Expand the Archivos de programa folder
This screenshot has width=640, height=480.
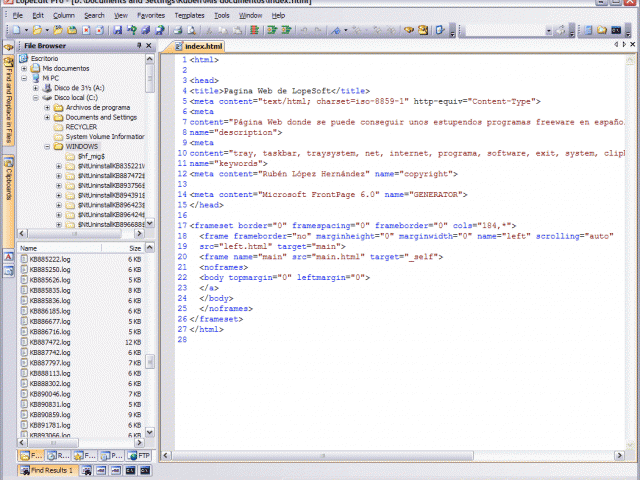tap(47, 108)
